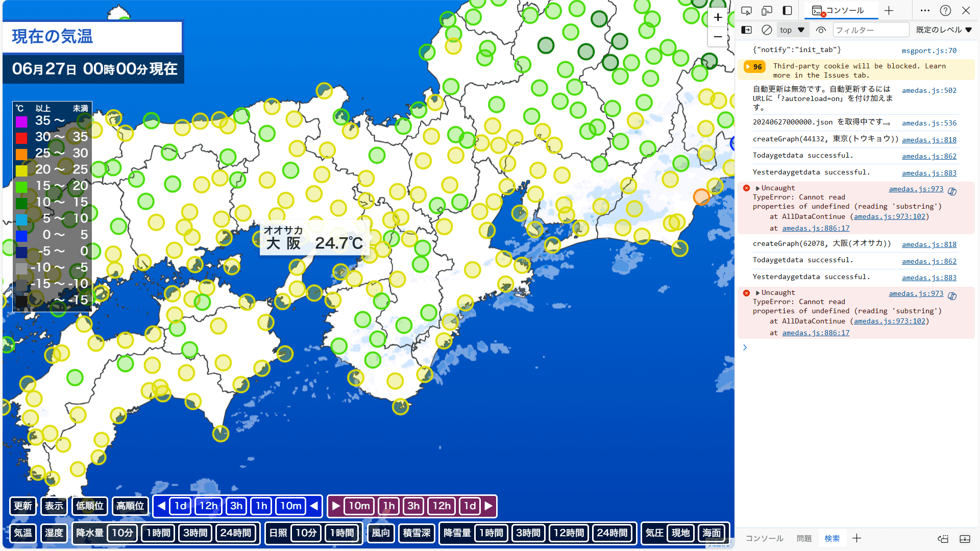Click the 湿度 humidity button

54,533
